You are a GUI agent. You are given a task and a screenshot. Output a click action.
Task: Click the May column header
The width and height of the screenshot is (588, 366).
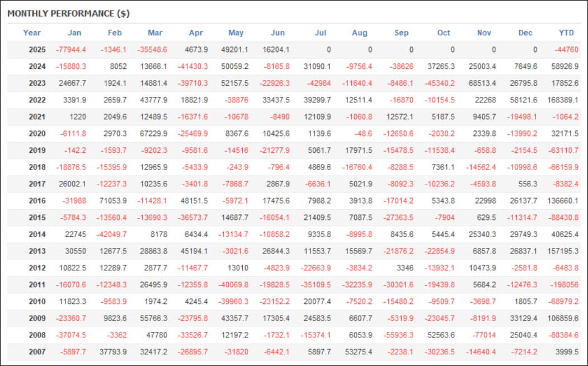[236, 33]
